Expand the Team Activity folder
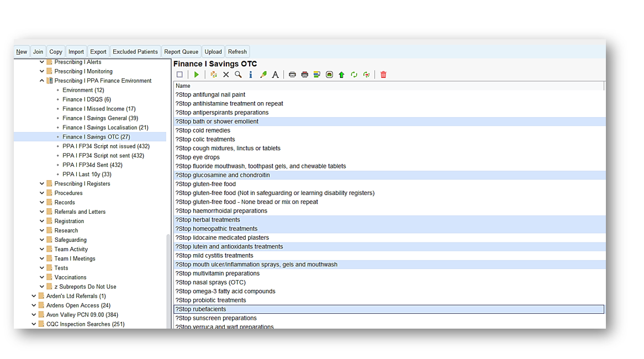 (42, 249)
